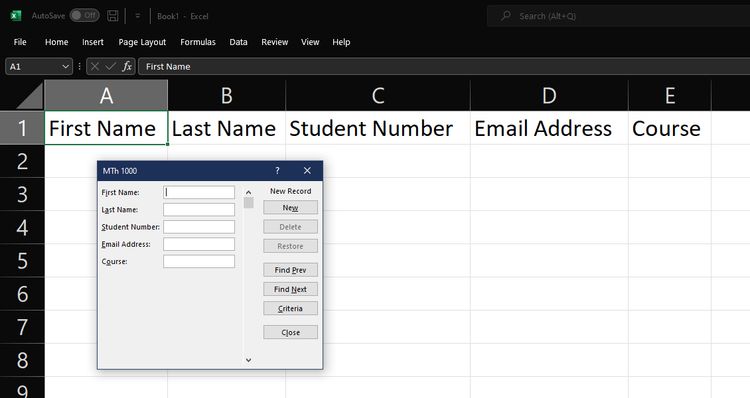Image resolution: width=750 pixels, height=398 pixels.
Task: Click the Save icon in title bar
Action: 112,16
